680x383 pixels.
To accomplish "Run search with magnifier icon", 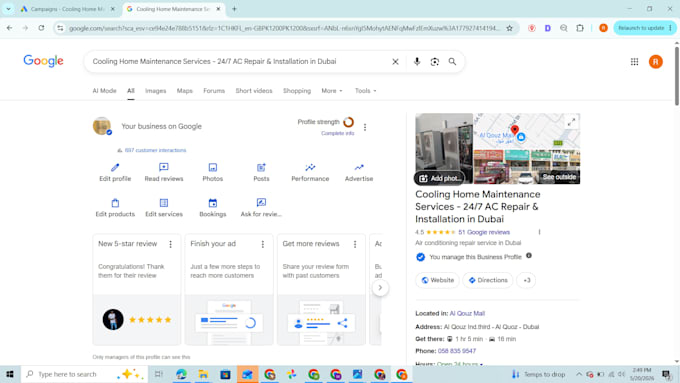I will tap(452, 62).
